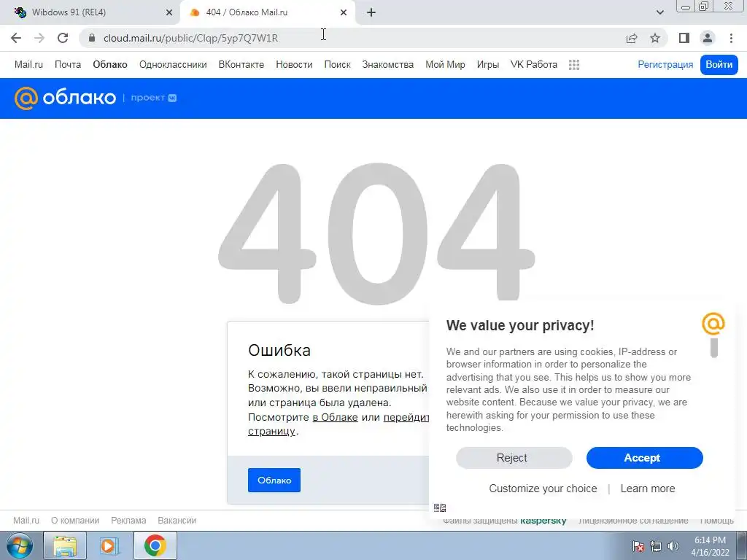Open Chrome's three-dot menu
Screen dimensions: 747x560
pos(731,38)
